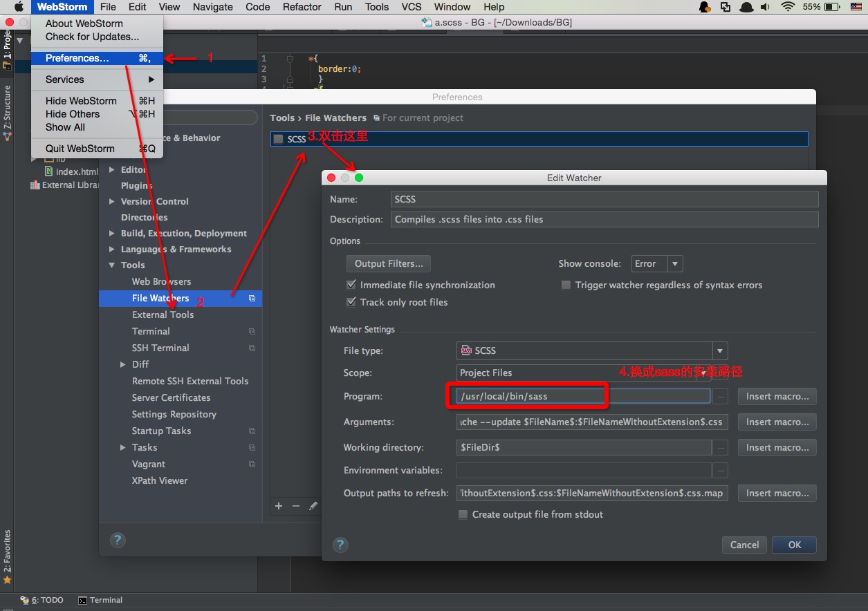
Task: Click Cancel in Edit Watcher
Action: 744,545
